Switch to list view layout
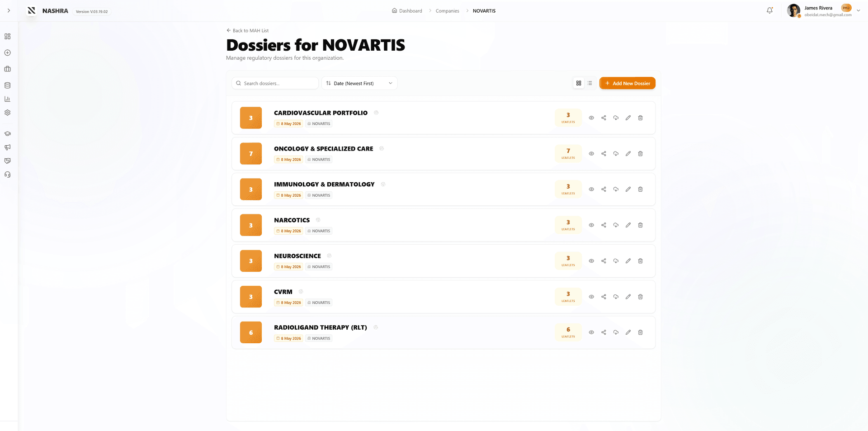The width and height of the screenshot is (868, 431). (x=590, y=83)
